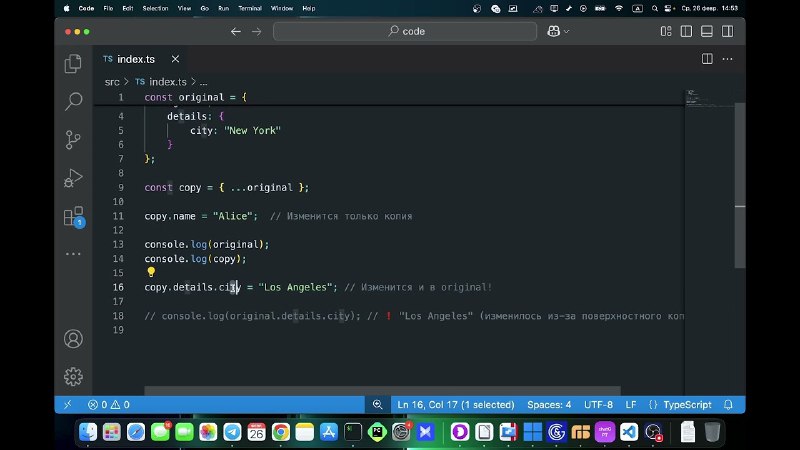Open the Apple menu
800x450 pixels.
pyautogui.click(x=66, y=8)
